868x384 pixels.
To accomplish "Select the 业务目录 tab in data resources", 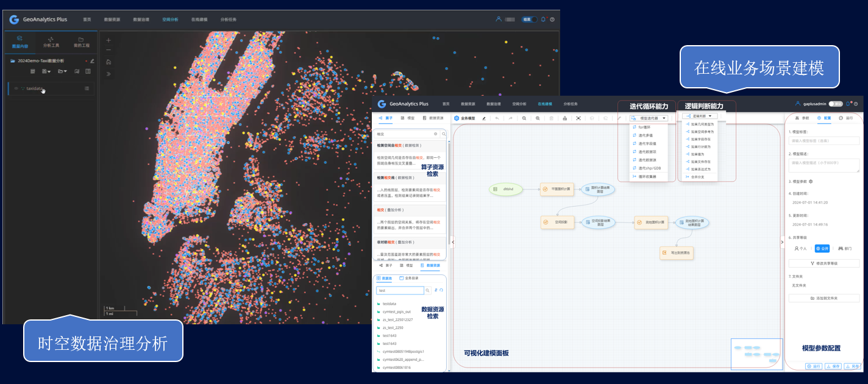I will (409, 278).
